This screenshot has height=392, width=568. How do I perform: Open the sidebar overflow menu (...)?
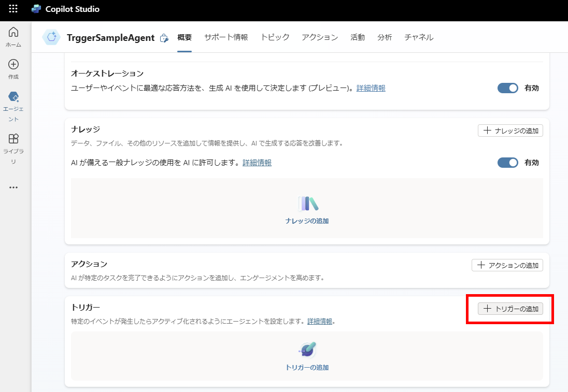click(x=13, y=187)
